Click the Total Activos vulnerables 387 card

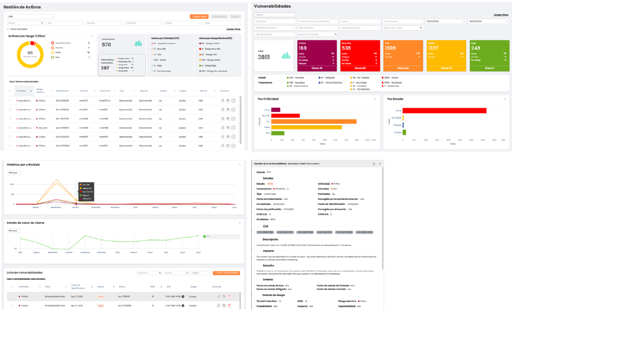pyautogui.click(x=122, y=65)
